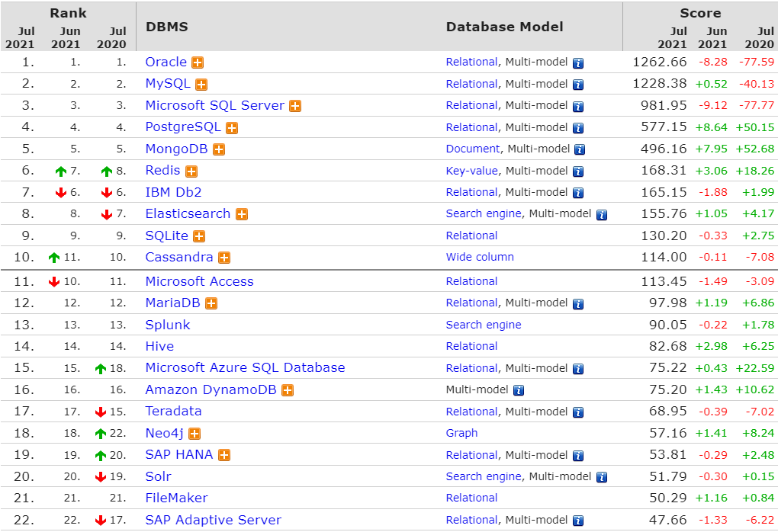Open the detail plus icon for Microsoft SQL Server

point(295,106)
